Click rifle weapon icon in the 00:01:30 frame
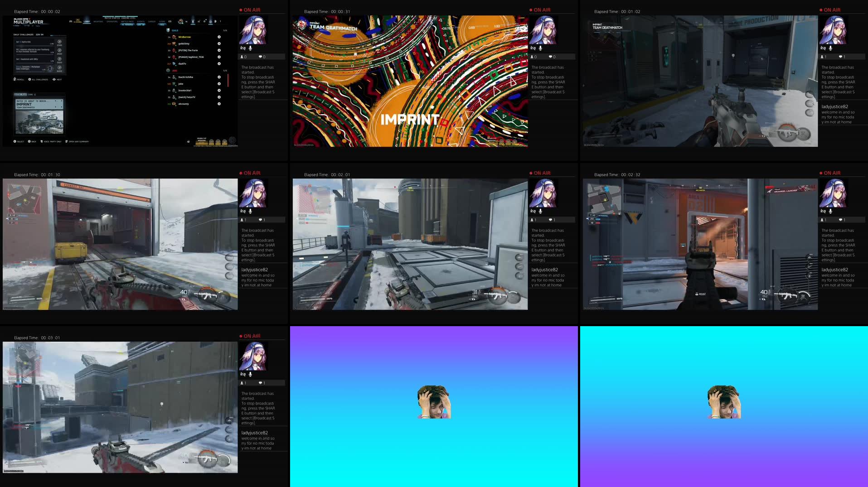The height and width of the screenshot is (487, 868). pos(204,296)
